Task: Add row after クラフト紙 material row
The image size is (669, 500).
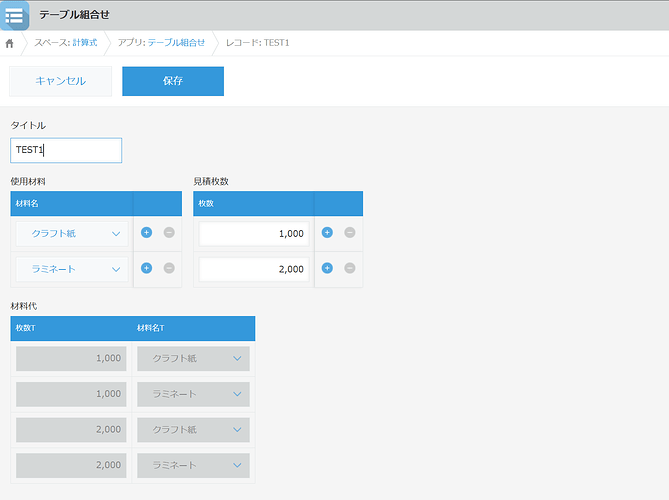Action: click(x=146, y=233)
